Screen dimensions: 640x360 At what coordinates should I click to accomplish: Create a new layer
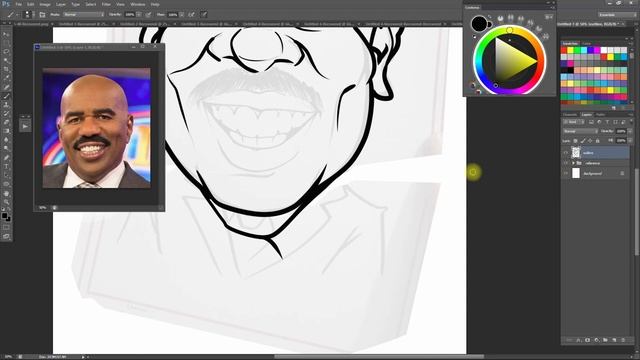coord(614,340)
